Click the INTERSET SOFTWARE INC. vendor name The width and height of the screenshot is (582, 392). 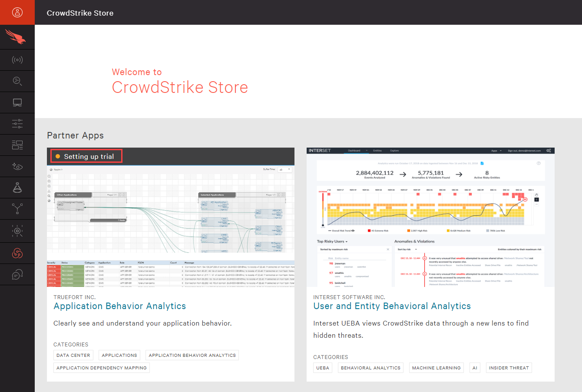(349, 297)
